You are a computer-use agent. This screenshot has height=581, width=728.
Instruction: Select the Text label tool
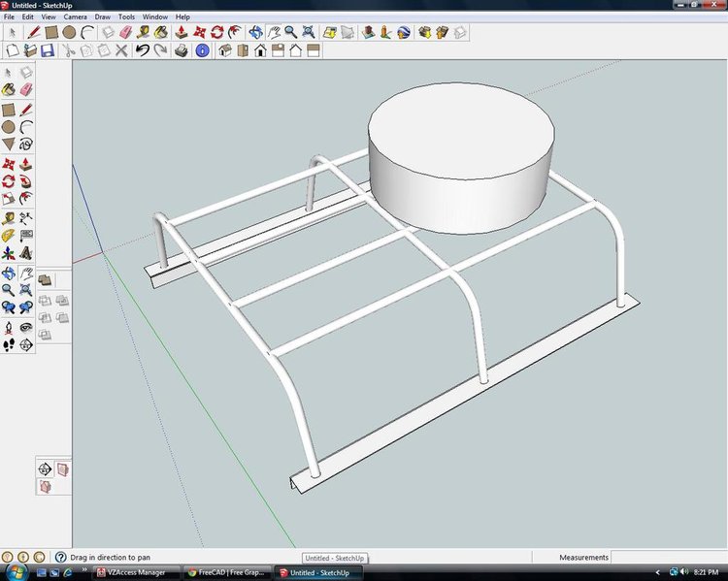click(x=26, y=236)
